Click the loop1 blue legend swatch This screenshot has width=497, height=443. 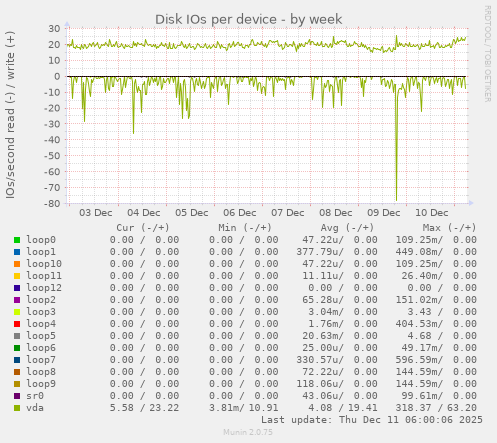click(17, 252)
